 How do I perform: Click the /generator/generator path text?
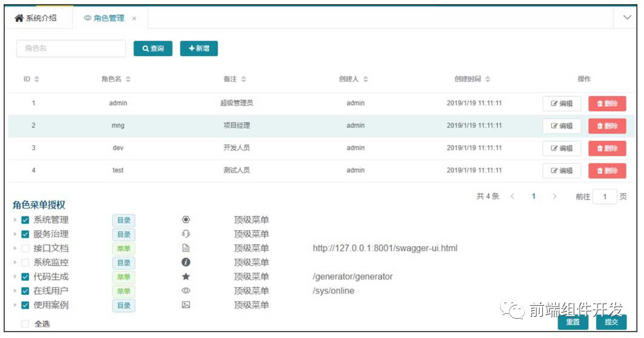pyautogui.click(x=352, y=276)
